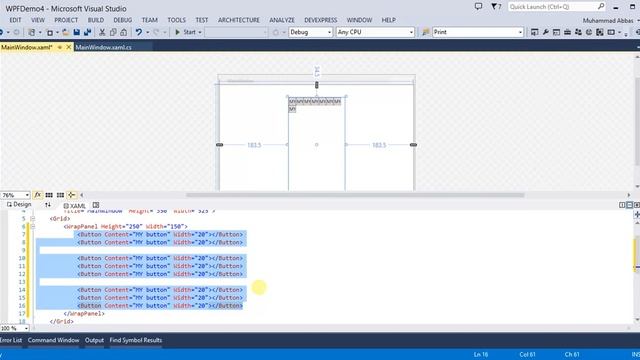Open the feedback speech bubble icon
Viewport: 640px width, 360px height.
click(x=478, y=7)
